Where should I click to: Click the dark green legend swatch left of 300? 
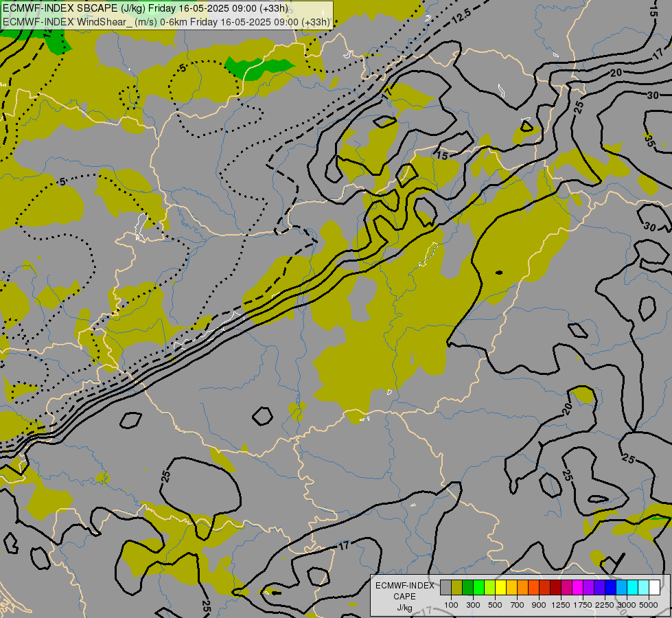pos(467,587)
